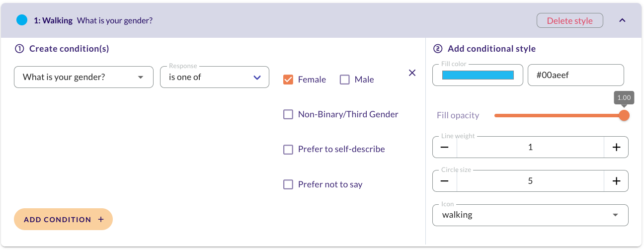Collapse the Walking style panel chevron
This screenshot has width=644, height=250.
click(622, 20)
